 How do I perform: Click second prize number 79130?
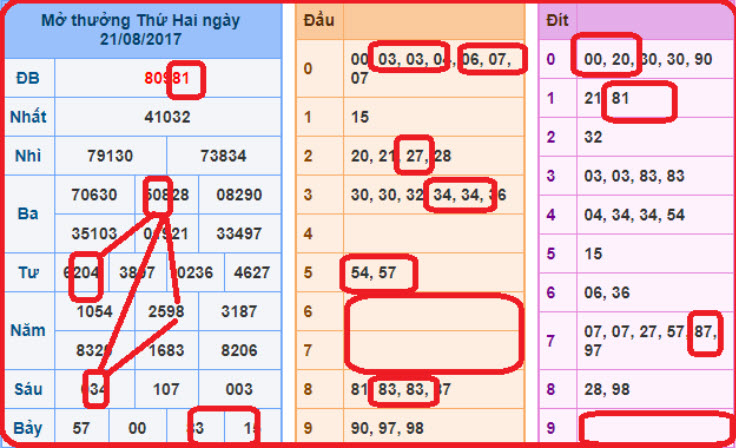[x=111, y=156]
